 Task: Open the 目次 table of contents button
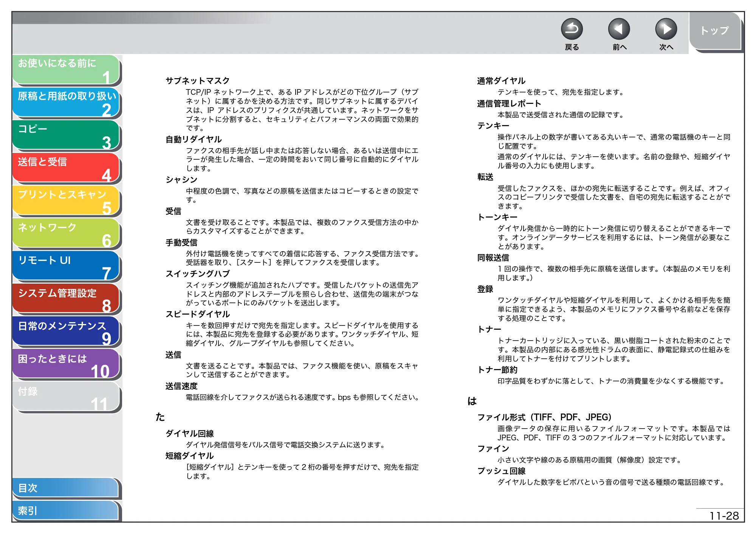point(66,488)
